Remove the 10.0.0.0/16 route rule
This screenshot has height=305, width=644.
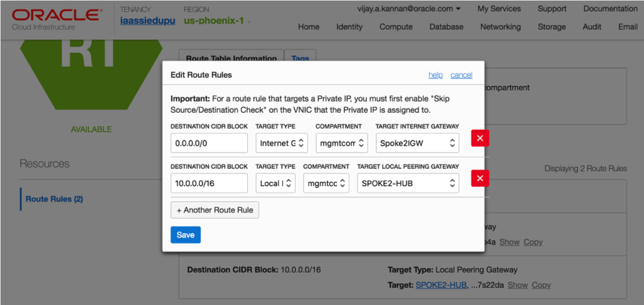tap(479, 178)
